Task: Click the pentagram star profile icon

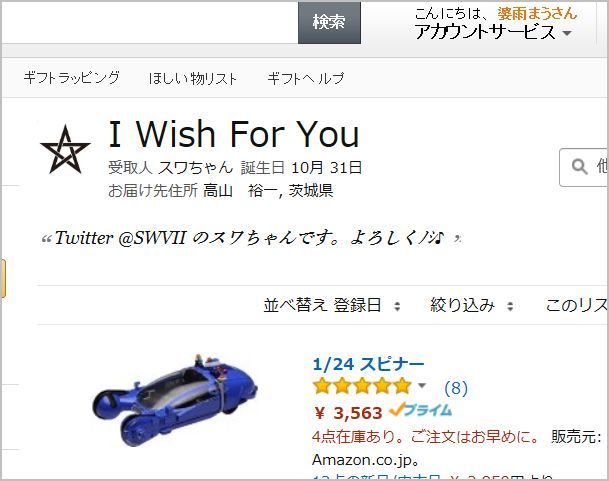Action: coord(65,150)
